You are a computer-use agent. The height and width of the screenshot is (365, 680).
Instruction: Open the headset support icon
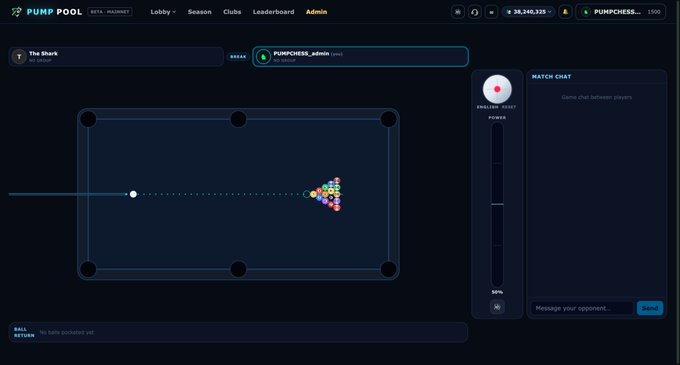point(474,12)
